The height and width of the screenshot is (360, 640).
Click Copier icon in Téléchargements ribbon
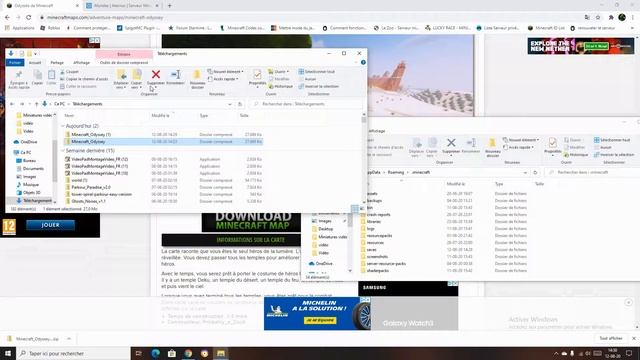[x=38, y=75]
